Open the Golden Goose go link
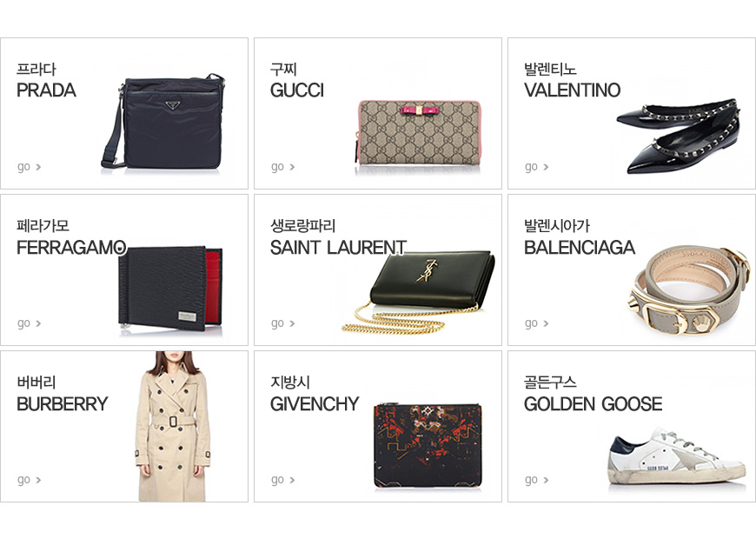 coord(537,480)
